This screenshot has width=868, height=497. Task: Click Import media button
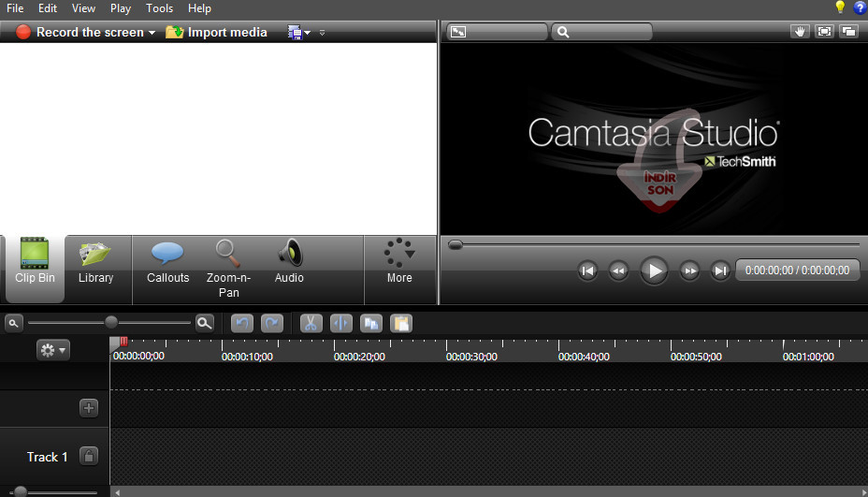(x=216, y=32)
